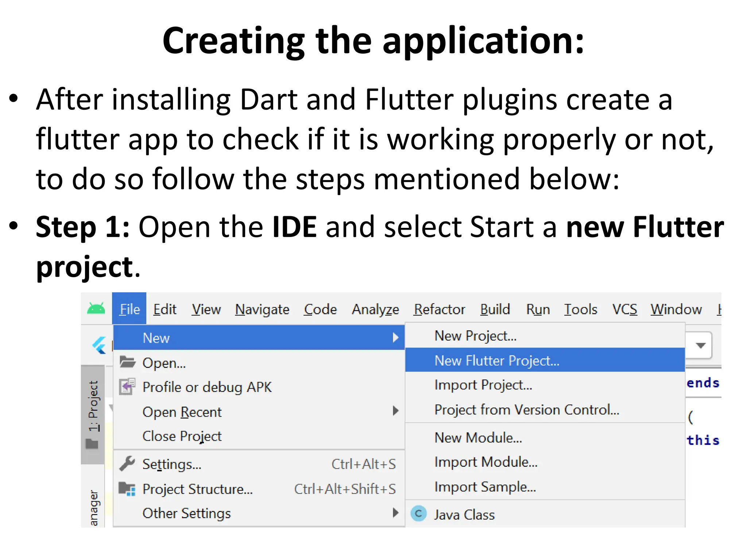The width and height of the screenshot is (747, 560).
Task: Select New Module... item
Action: (545, 437)
